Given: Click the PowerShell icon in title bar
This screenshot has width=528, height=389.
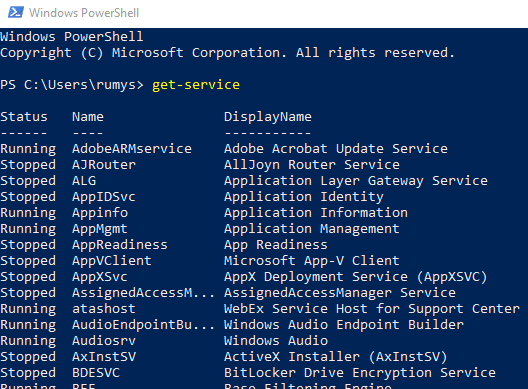Looking at the screenshot, I should click(x=16, y=12).
